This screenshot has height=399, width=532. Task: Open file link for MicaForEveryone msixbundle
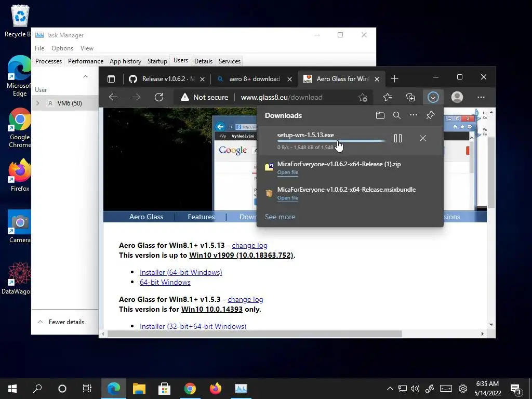(288, 198)
